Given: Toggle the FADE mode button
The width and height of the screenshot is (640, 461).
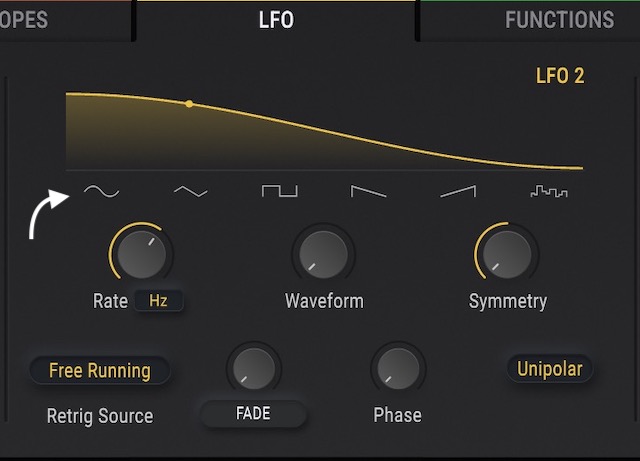Looking at the screenshot, I should tap(254, 414).
